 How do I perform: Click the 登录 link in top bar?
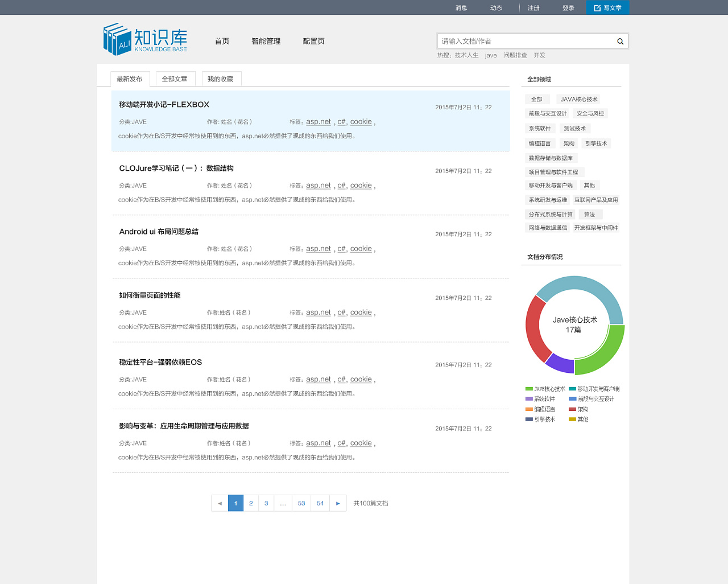click(x=568, y=8)
